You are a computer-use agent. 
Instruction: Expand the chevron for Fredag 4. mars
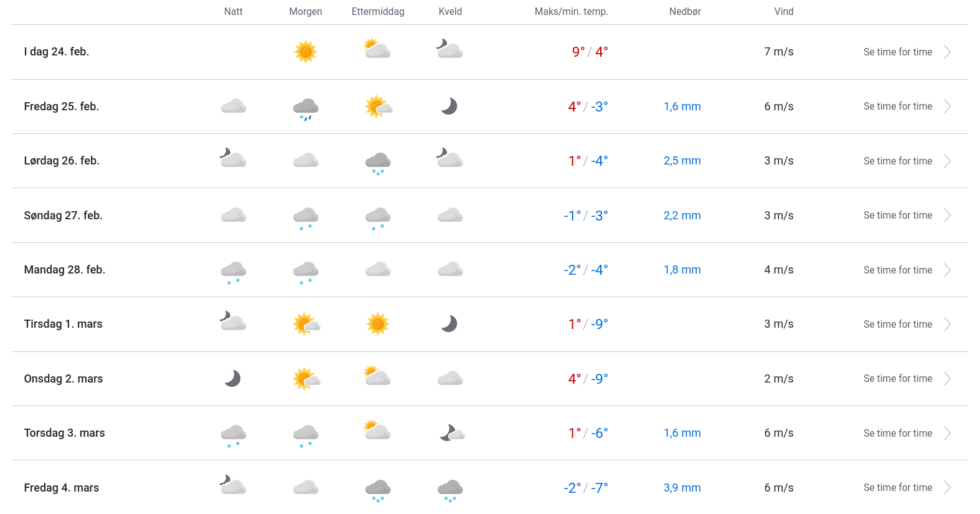click(x=947, y=487)
